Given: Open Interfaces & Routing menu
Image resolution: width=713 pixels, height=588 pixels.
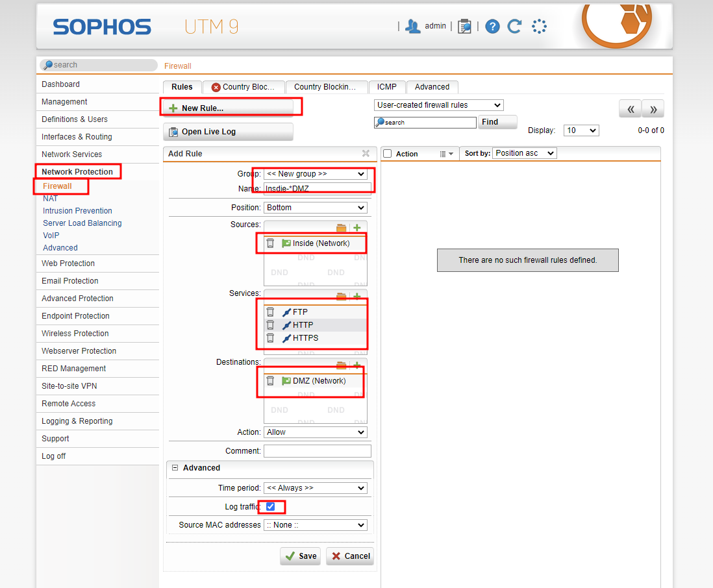Looking at the screenshot, I should 77,137.
